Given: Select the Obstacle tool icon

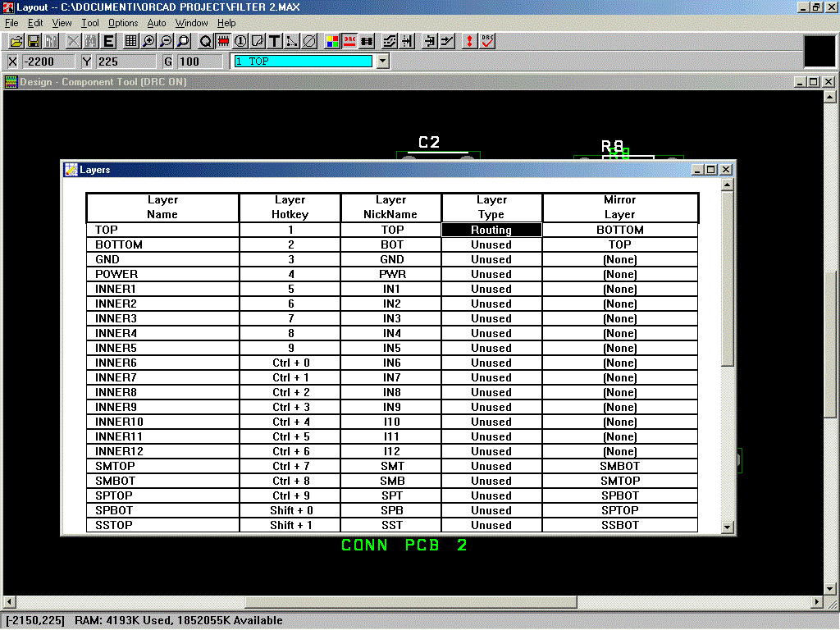Looking at the screenshot, I should (257, 41).
